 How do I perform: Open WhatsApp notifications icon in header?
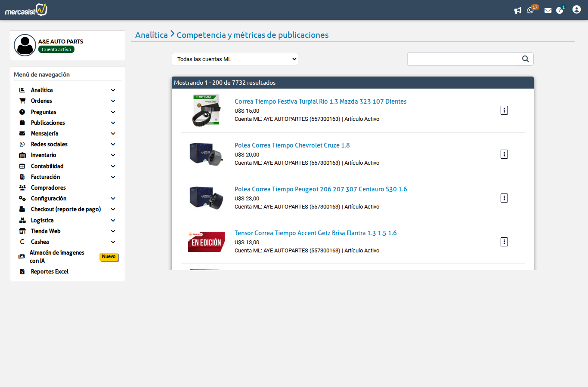coord(531,10)
